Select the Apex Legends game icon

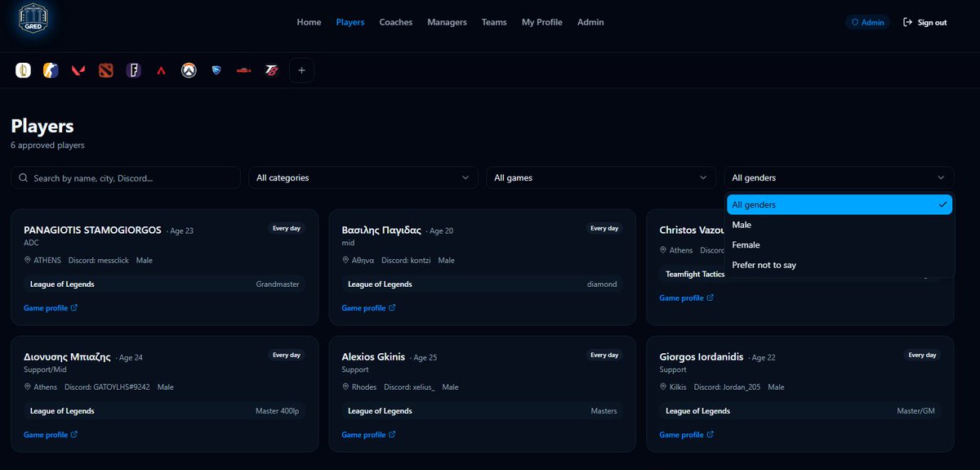click(162, 71)
